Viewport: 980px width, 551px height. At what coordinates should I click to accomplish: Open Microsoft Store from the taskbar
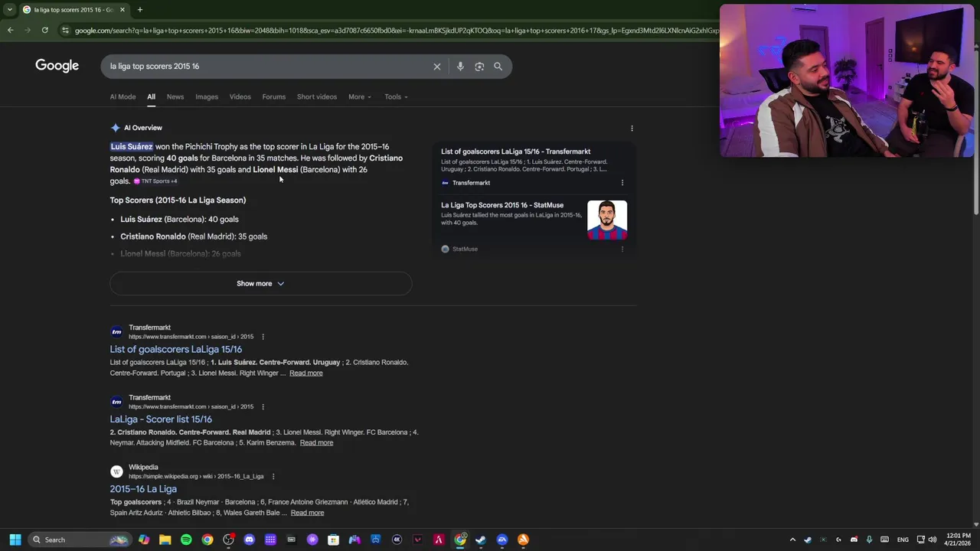coord(333,540)
